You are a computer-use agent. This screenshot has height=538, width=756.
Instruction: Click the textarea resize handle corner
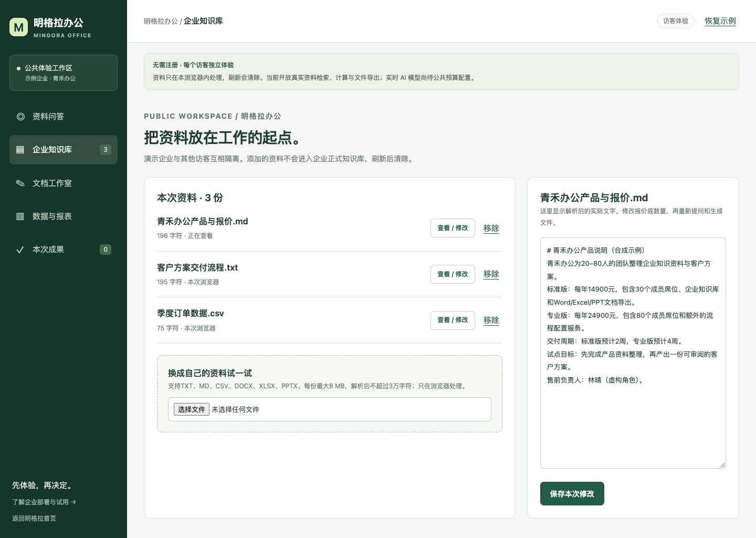pyautogui.click(x=722, y=465)
